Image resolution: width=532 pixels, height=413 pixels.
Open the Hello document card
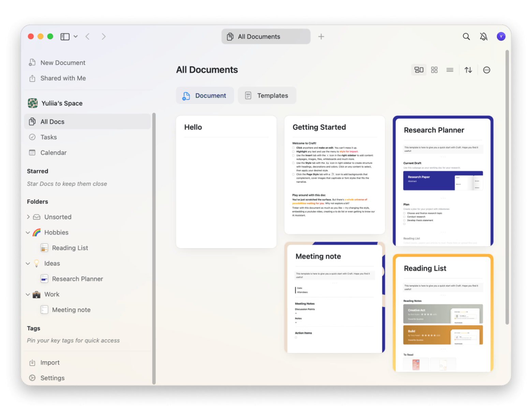coord(226,182)
